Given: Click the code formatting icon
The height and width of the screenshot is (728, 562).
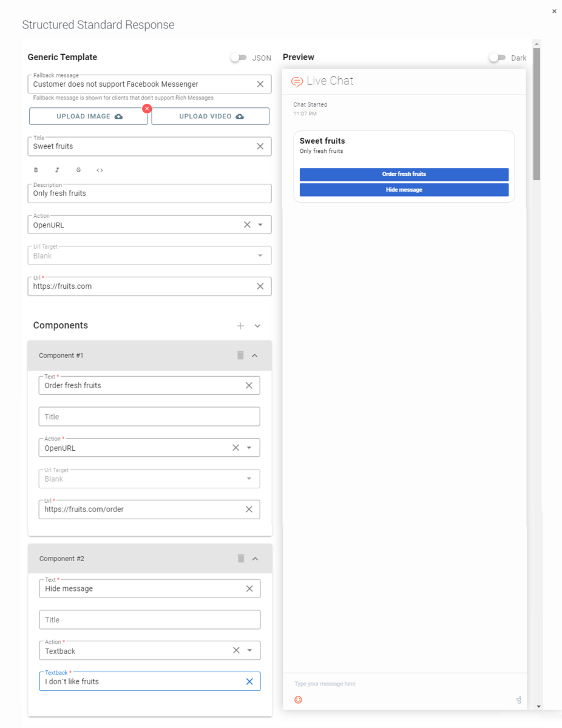Looking at the screenshot, I should pyautogui.click(x=100, y=170).
